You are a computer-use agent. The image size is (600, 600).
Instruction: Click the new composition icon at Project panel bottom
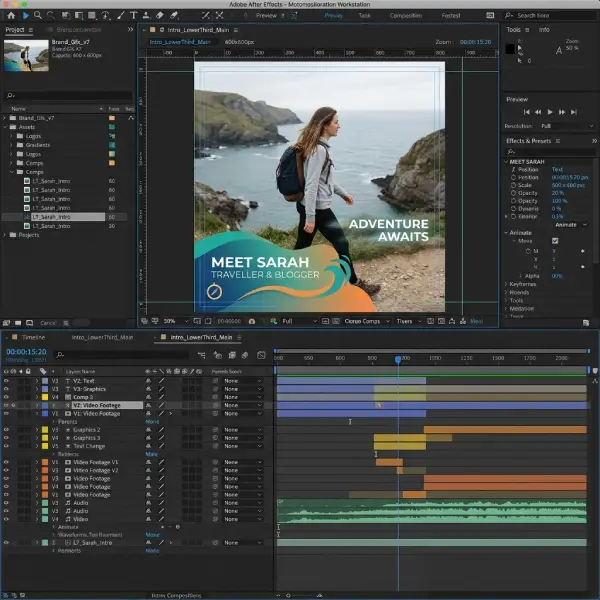pos(29,323)
